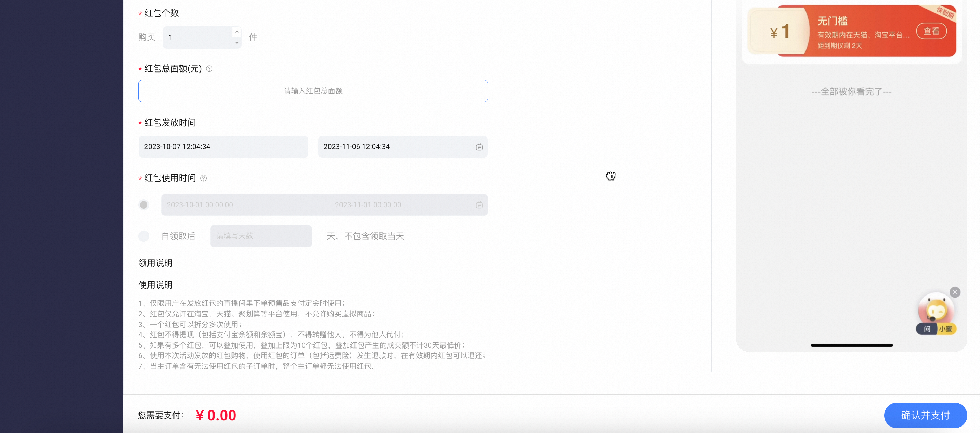Open help icon next to 红包使用时间
The width and height of the screenshot is (980, 433).
tap(204, 178)
